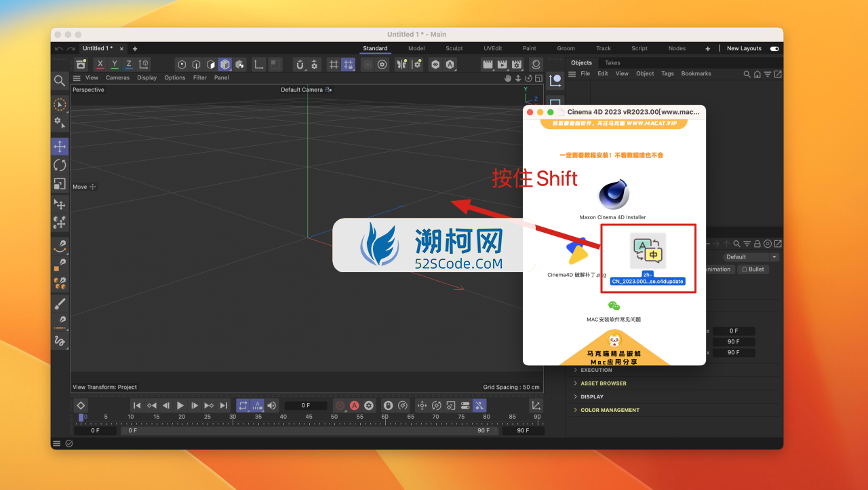Select Edges mode in the top toolbar
Screen dimensions: 868x490
point(196,64)
